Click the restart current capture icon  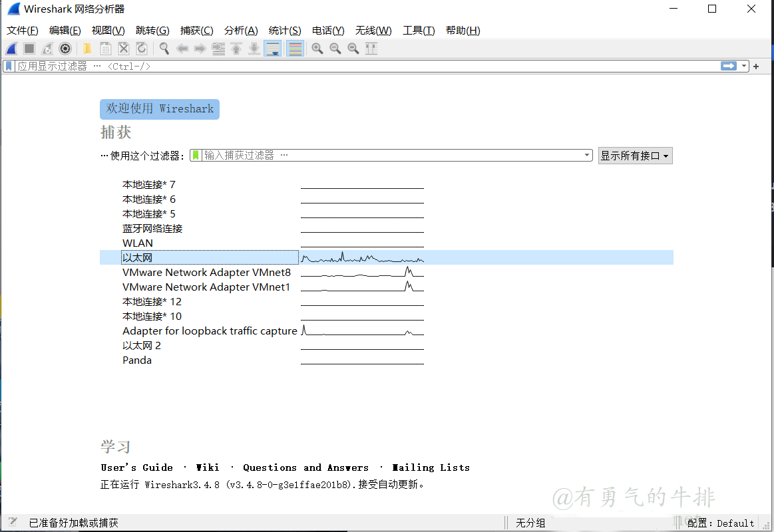tap(47, 48)
